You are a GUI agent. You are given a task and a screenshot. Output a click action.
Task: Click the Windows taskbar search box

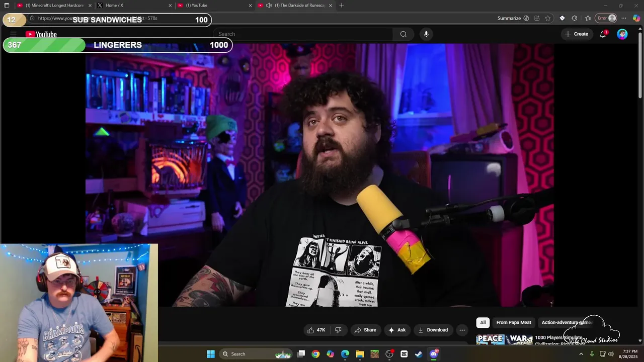tap(256, 354)
